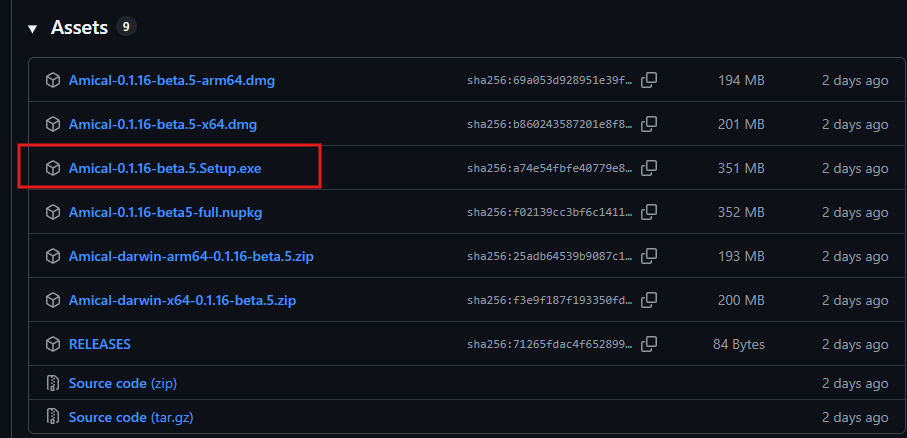Viewport: 907px width, 438px height.
Task: Copy SHA256 hash for darwin-x64 zip
Action: pyautogui.click(x=649, y=300)
